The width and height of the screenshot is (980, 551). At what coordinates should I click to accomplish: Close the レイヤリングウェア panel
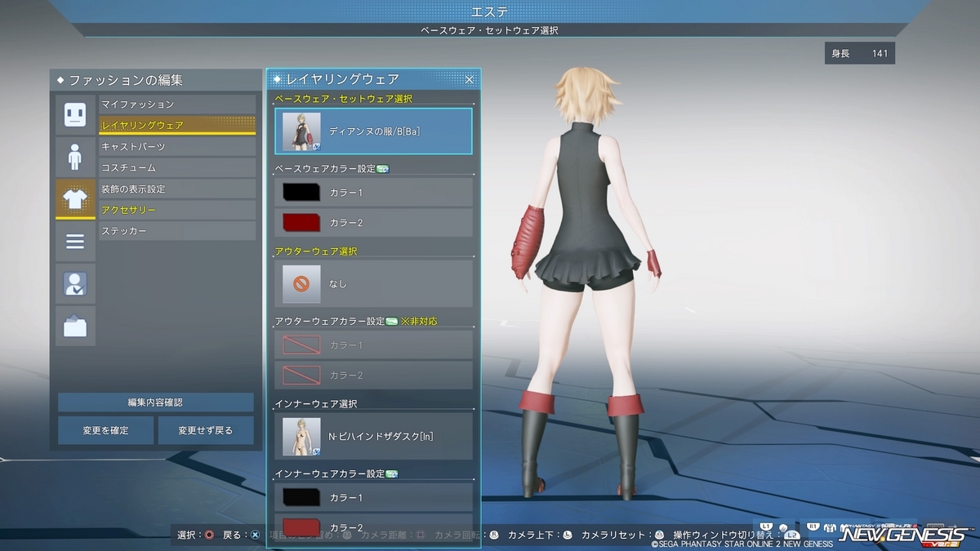pos(470,79)
